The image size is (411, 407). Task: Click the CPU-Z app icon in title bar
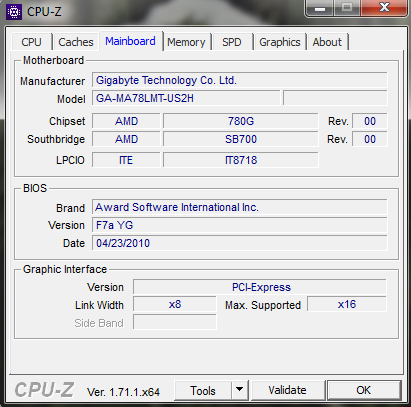tap(14, 12)
